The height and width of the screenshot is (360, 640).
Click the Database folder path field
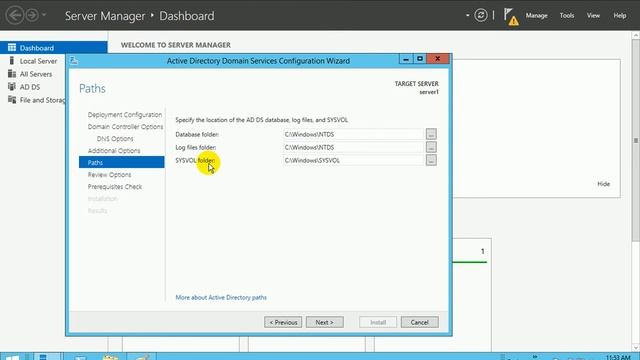tap(353, 134)
